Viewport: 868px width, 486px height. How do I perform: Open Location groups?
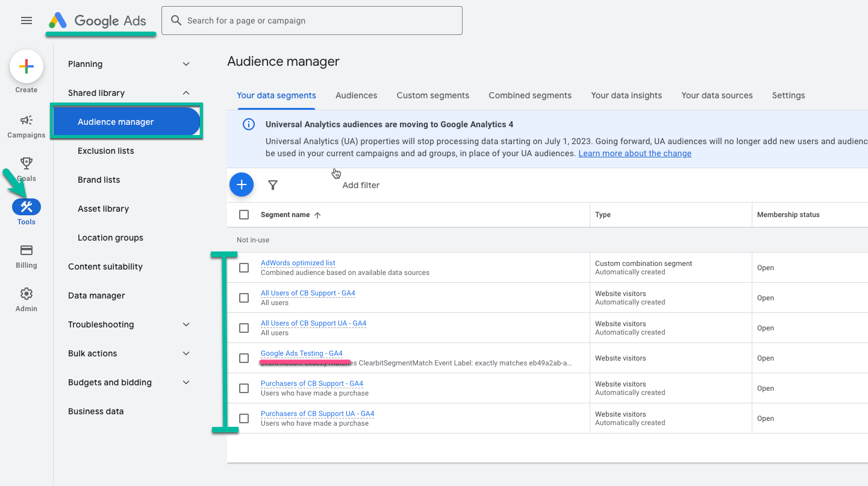pos(110,238)
